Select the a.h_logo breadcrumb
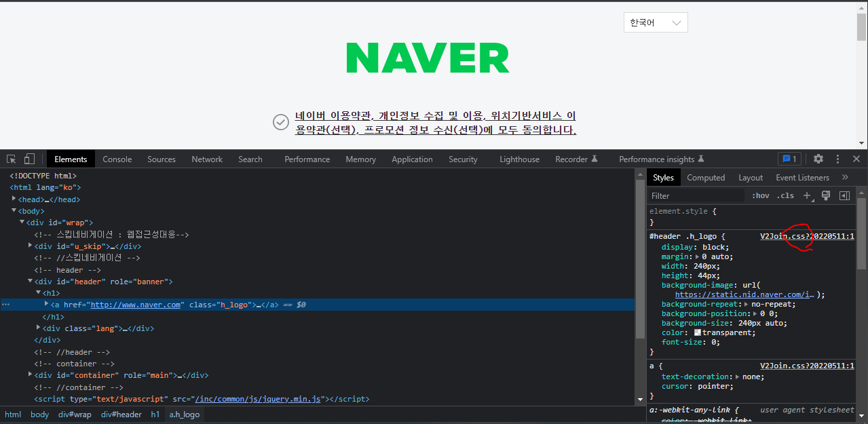The width and height of the screenshot is (868, 424). [x=185, y=414]
